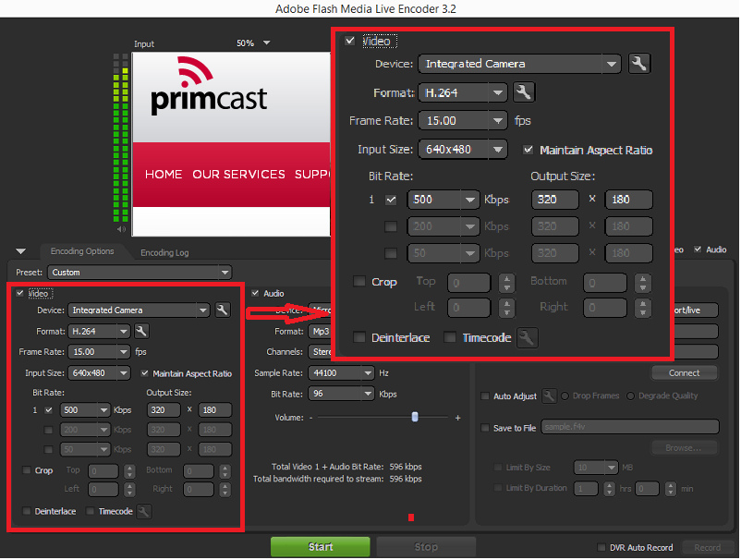The image size is (741, 560).
Task: Open H.264 Format dropdown in lower-left Video panel
Action: 99,331
